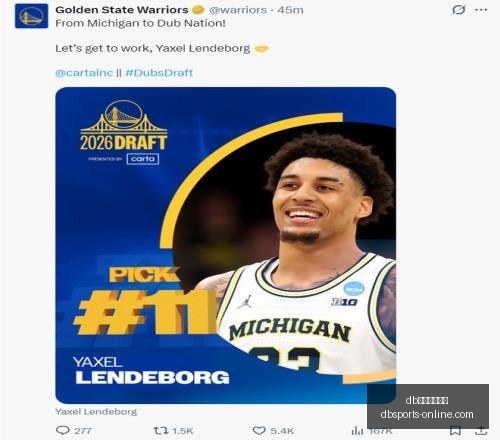
Task: View analytics via the bar chart icon
Action: click(x=357, y=431)
